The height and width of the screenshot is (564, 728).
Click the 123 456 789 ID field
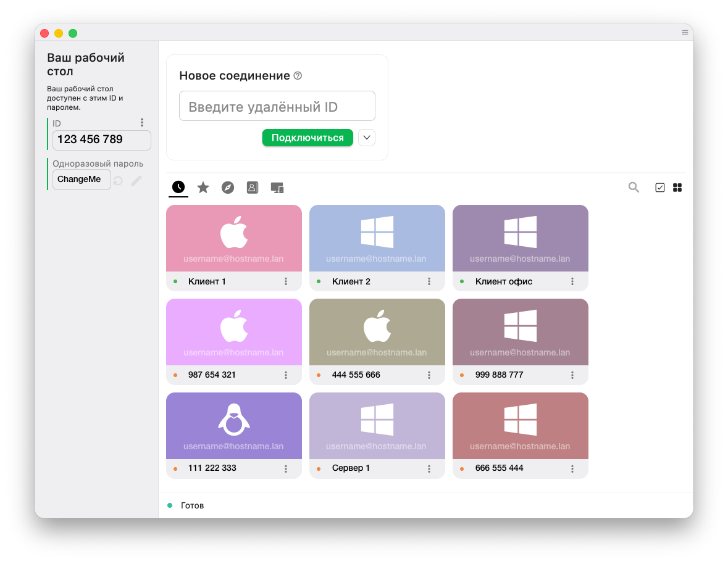click(x=102, y=139)
